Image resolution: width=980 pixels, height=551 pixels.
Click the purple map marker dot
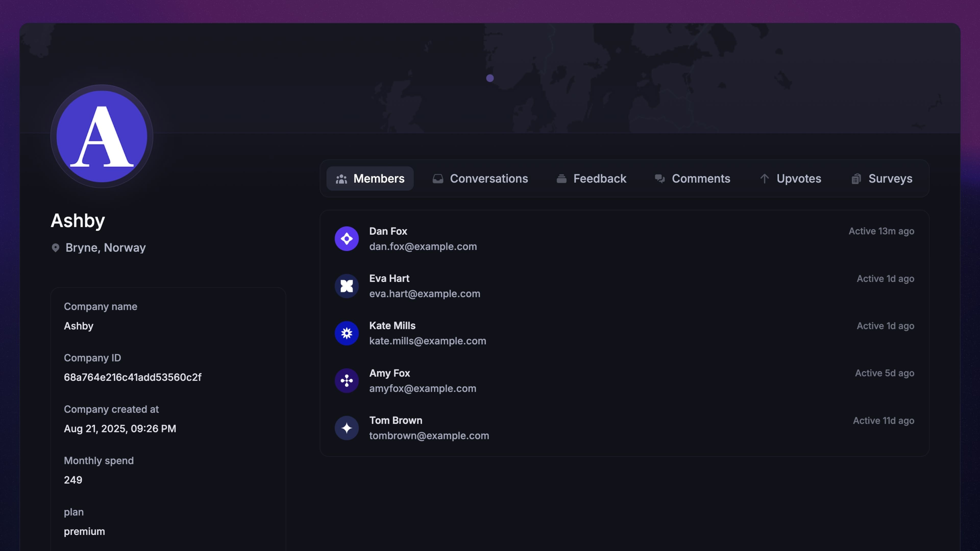tap(490, 78)
